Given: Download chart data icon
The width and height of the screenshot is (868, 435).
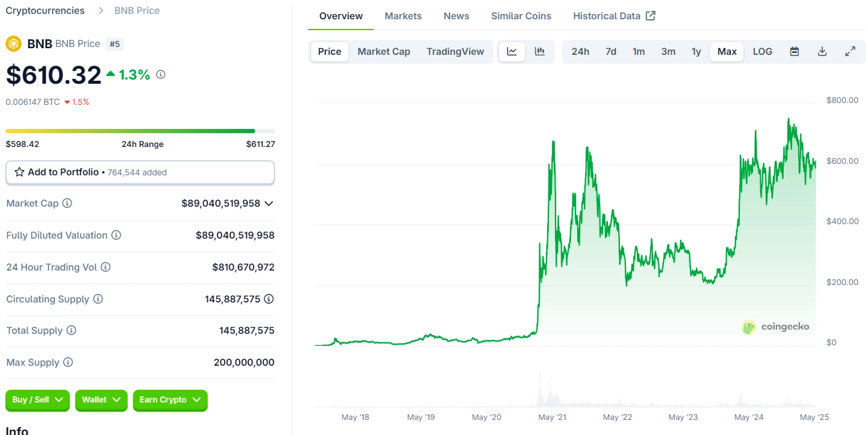Looking at the screenshot, I should [x=822, y=52].
